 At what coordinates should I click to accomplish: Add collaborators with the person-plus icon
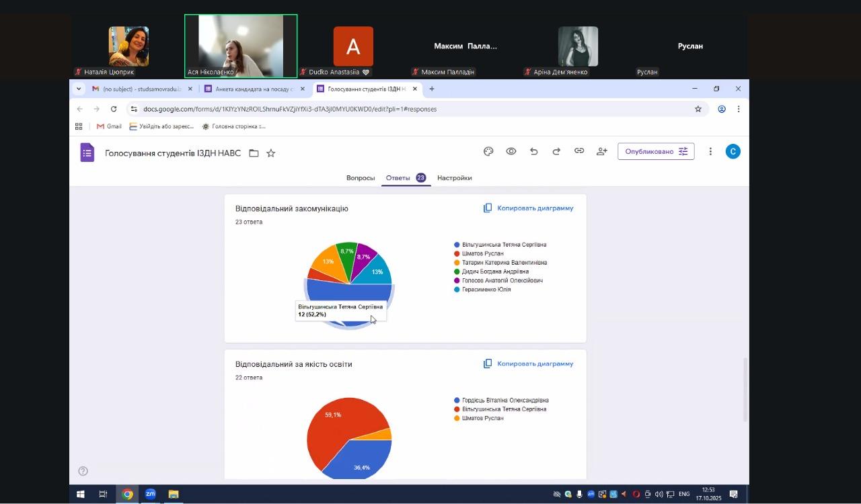pos(601,152)
